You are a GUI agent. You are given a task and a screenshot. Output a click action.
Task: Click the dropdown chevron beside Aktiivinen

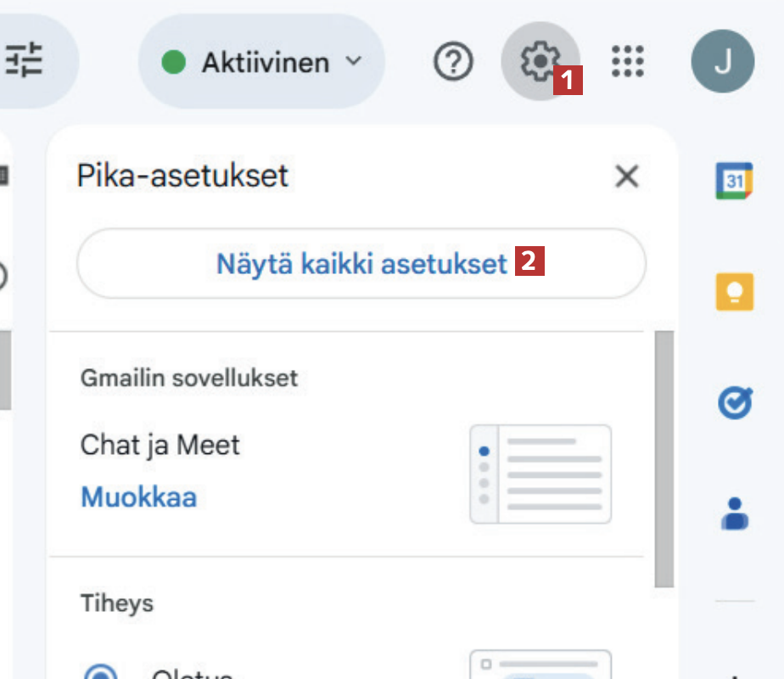[354, 61]
